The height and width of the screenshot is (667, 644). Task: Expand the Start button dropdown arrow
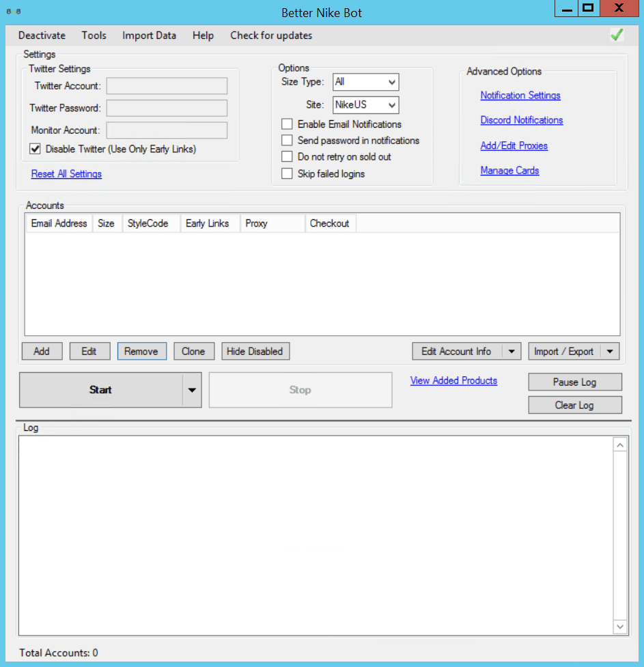(x=192, y=390)
